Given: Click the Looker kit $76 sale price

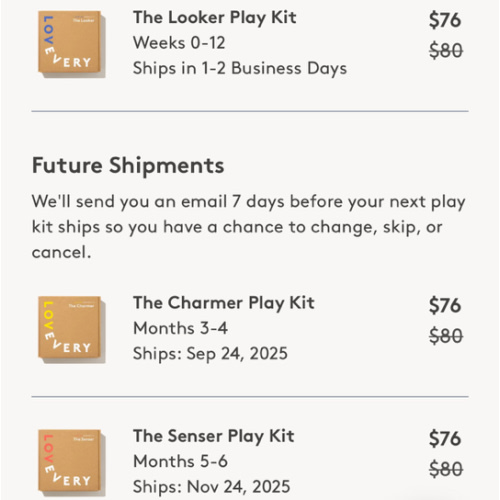Looking at the screenshot, I should 445,20.
